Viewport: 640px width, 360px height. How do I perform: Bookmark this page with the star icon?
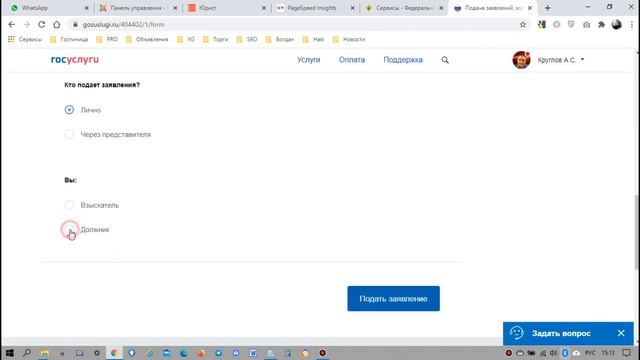(523, 24)
